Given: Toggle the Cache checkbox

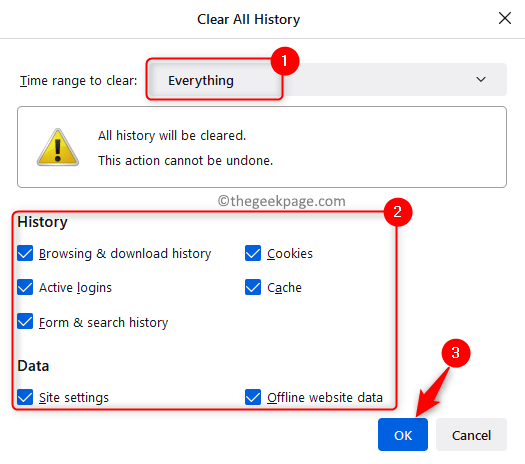Looking at the screenshot, I should click(253, 287).
